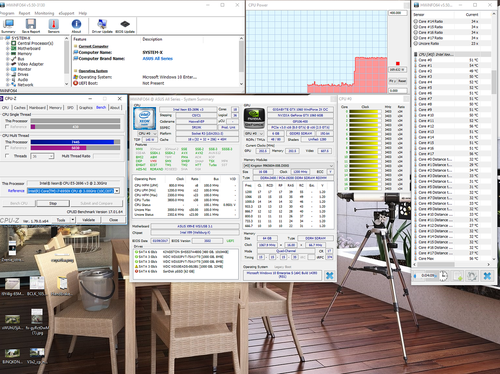The image size is (500, 374).
Task: Switch to the Memory tab in CPU-Z
Action: coord(56,108)
